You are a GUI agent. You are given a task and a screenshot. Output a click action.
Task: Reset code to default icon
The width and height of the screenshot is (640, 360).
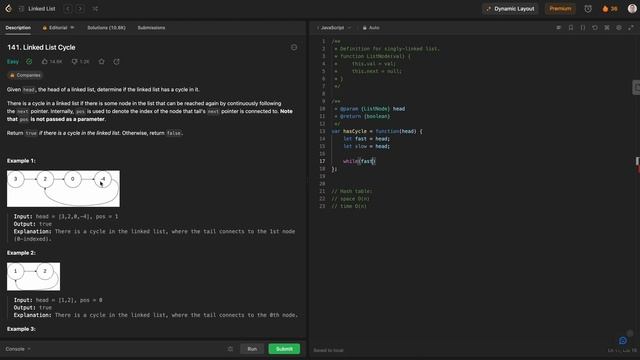pyautogui.click(x=595, y=28)
